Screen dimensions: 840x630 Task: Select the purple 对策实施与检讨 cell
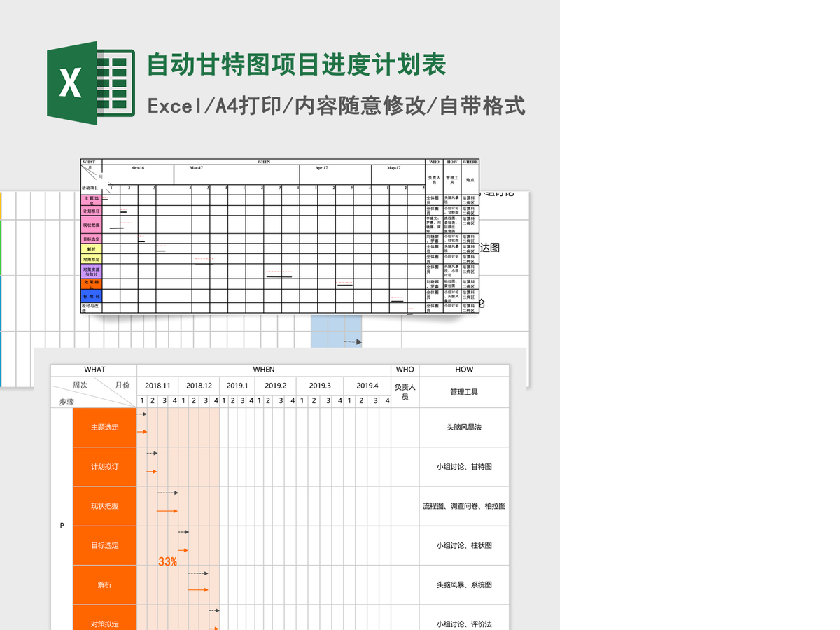91,272
